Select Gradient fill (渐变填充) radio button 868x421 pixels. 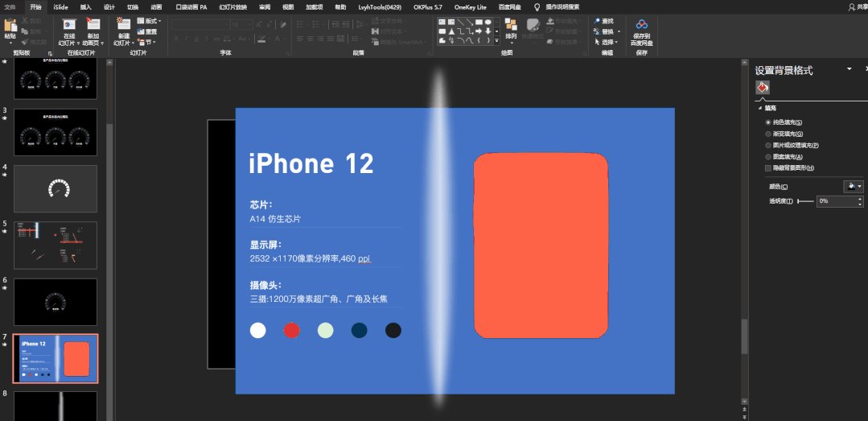[767, 134]
